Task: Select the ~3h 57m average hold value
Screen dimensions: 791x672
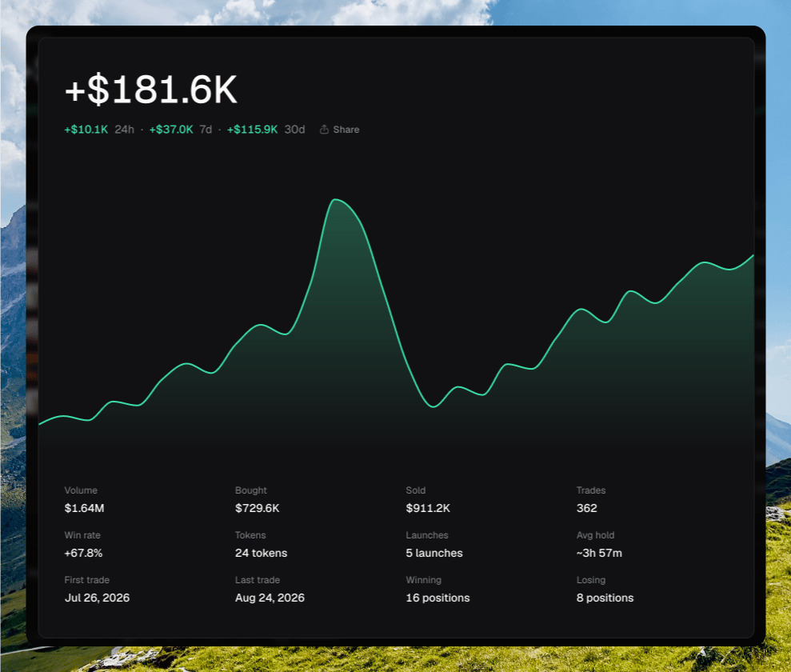Action: pyautogui.click(x=599, y=553)
